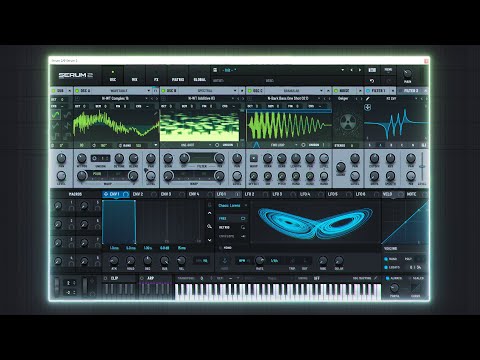Click a key on the piano keyboard

pos(278,292)
